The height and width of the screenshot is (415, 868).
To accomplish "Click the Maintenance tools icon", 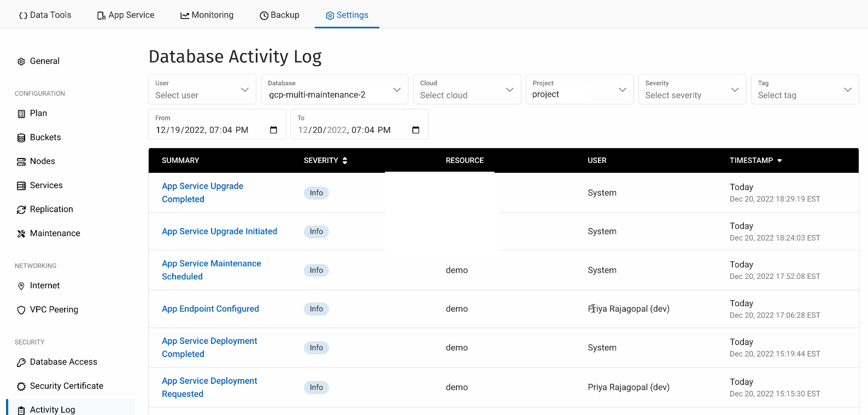I will [21, 234].
